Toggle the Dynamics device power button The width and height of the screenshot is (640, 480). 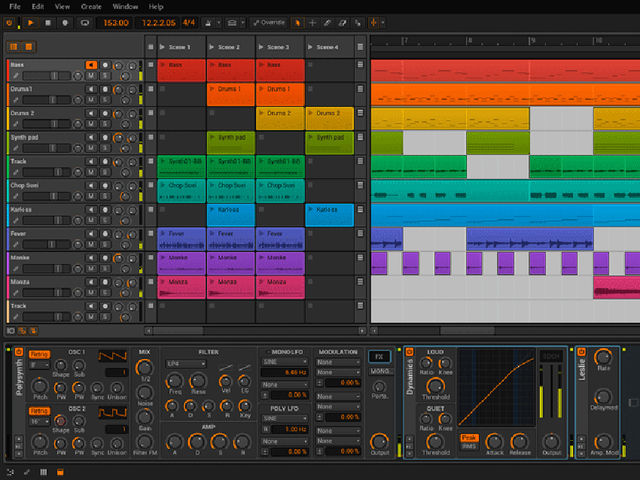pyautogui.click(x=409, y=352)
